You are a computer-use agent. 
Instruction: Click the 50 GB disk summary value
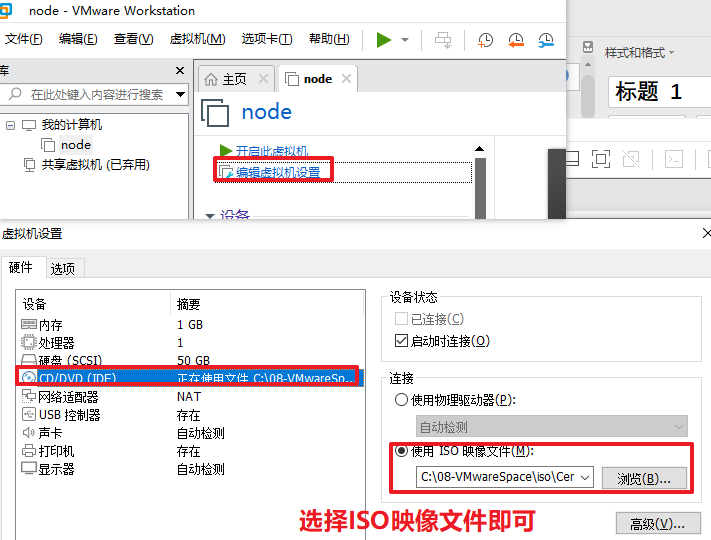click(x=194, y=360)
